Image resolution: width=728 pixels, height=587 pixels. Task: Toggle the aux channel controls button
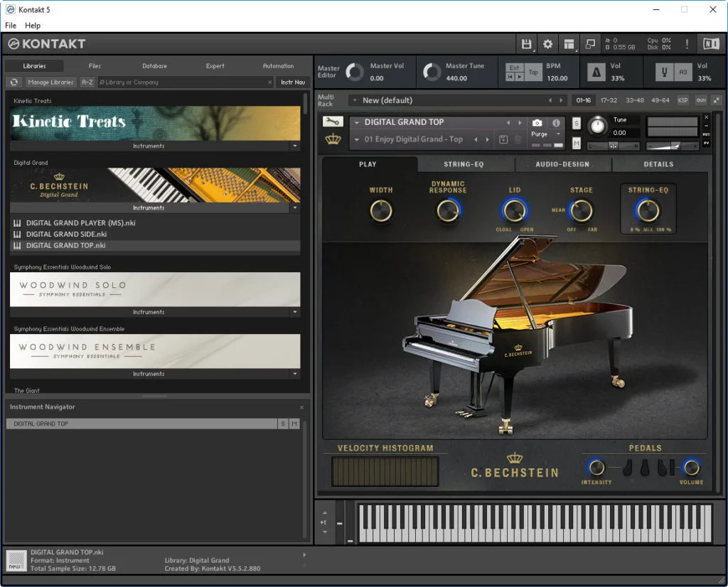coord(700,100)
